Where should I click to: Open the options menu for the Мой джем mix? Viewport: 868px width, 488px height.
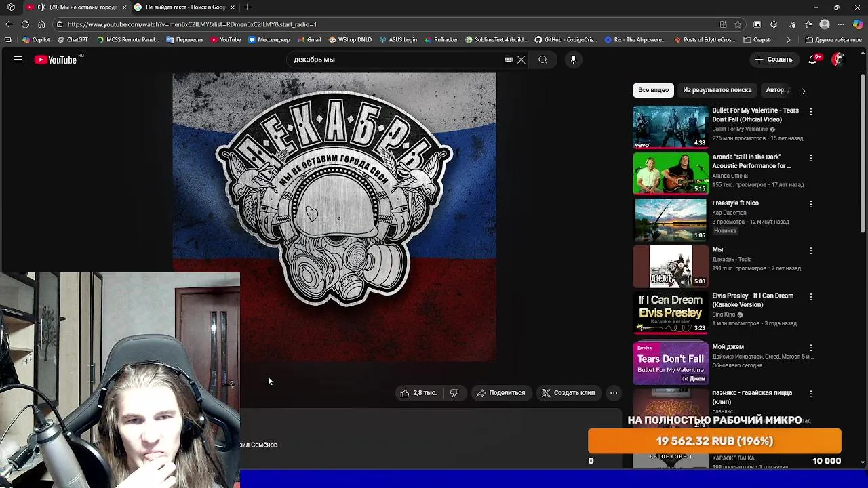811,348
